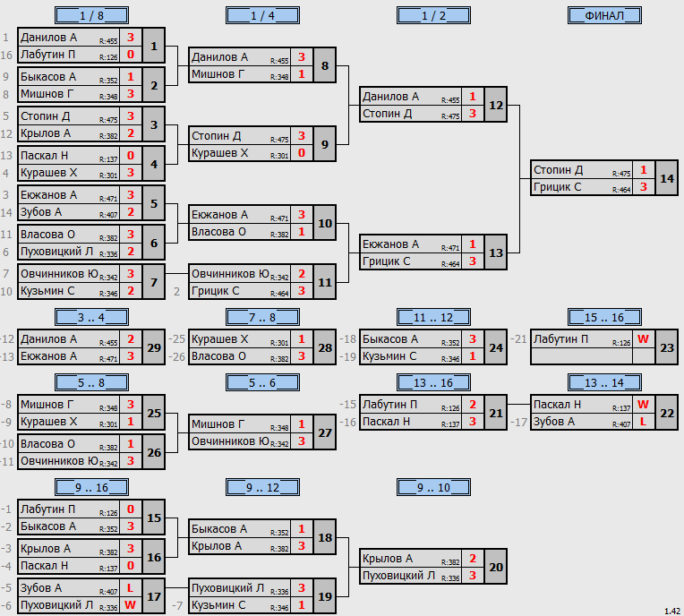Viewport: 684px width, 616px height.
Task: Click match number 25 box
Action: tap(154, 413)
